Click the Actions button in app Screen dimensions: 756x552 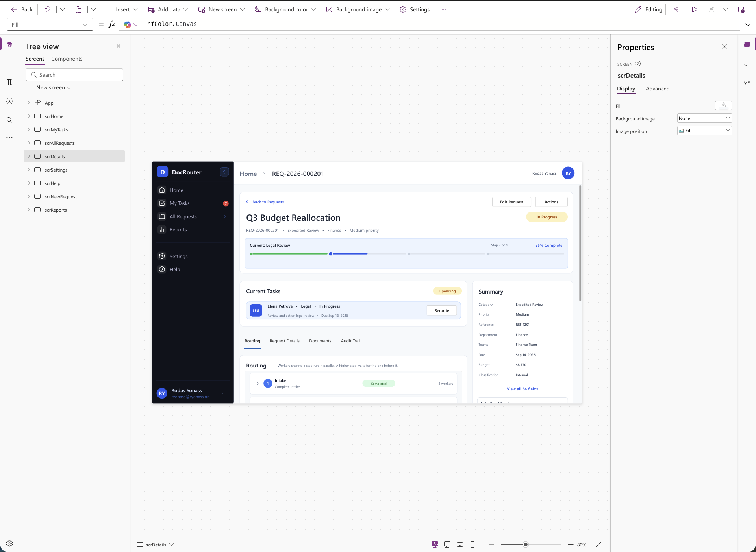pos(551,202)
